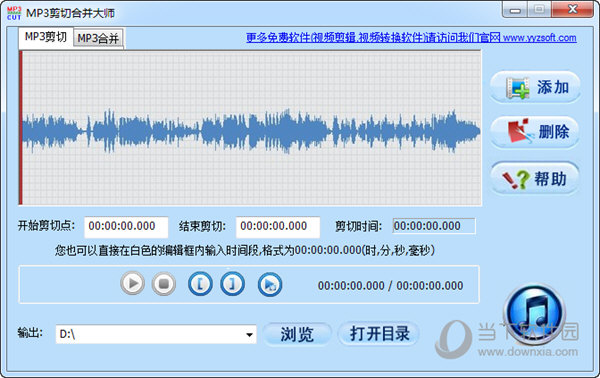Click the playback time counter 00:00:00.000 / 00:00:00.000
600x378 pixels.
point(390,285)
